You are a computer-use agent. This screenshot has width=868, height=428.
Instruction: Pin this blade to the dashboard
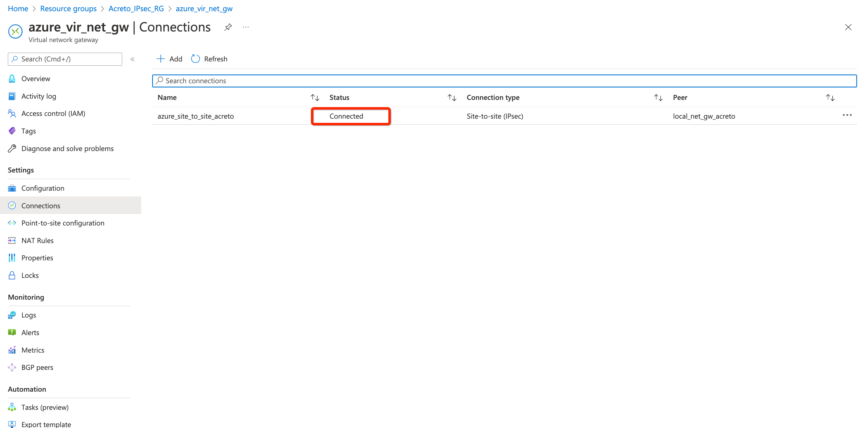click(228, 27)
